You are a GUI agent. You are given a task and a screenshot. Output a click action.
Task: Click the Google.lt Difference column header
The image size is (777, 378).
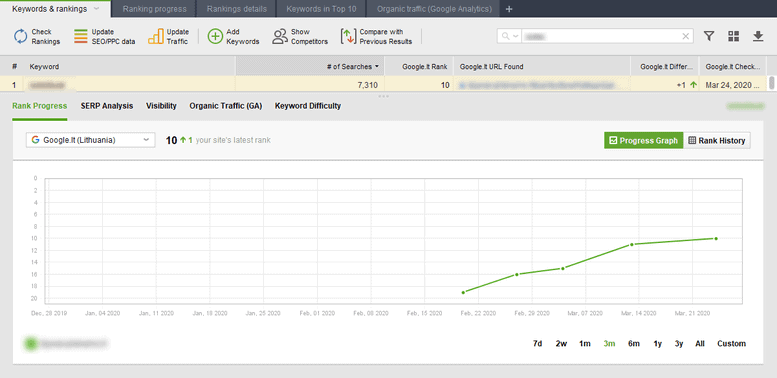665,66
